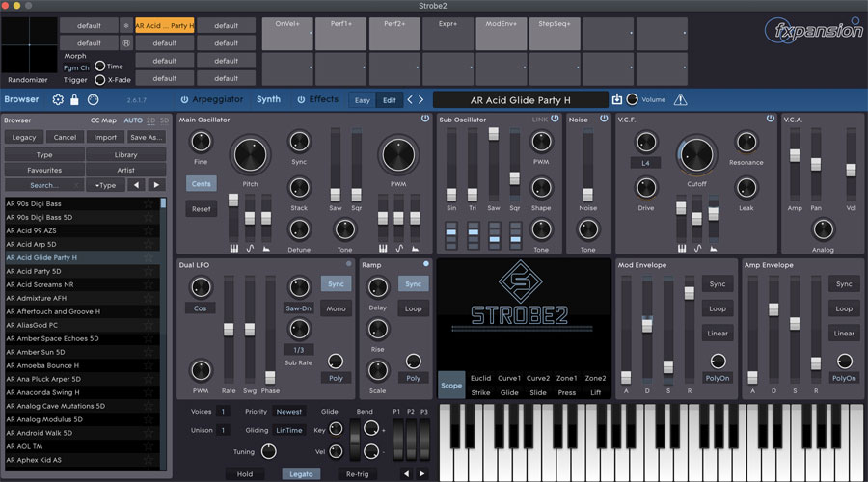Click the Main Oscillator Saw slider
Image resolution: width=868 pixels, height=482 pixels.
(336, 194)
